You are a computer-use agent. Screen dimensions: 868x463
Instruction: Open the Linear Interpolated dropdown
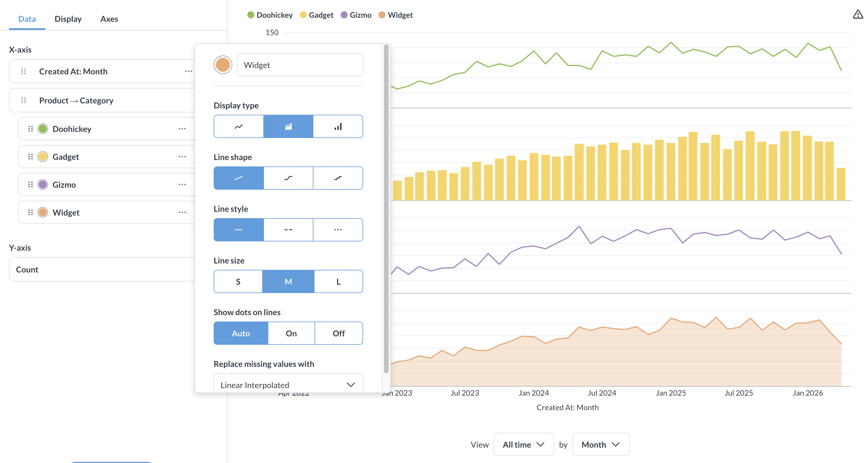tap(288, 385)
